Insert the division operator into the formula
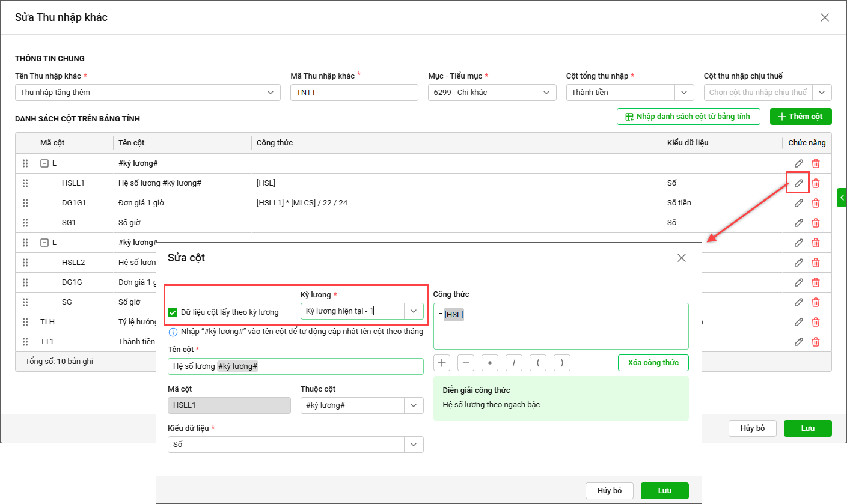Image resolution: width=847 pixels, height=504 pixels. 514,363
